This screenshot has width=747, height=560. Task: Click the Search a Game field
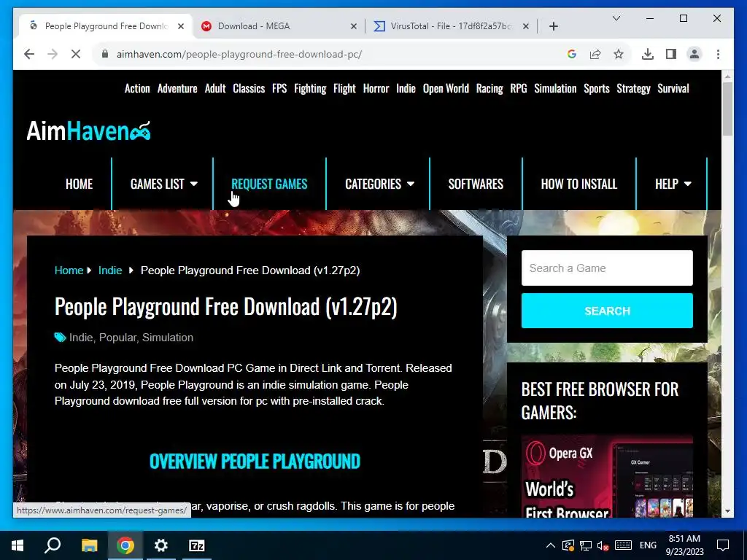click(607, 268)
